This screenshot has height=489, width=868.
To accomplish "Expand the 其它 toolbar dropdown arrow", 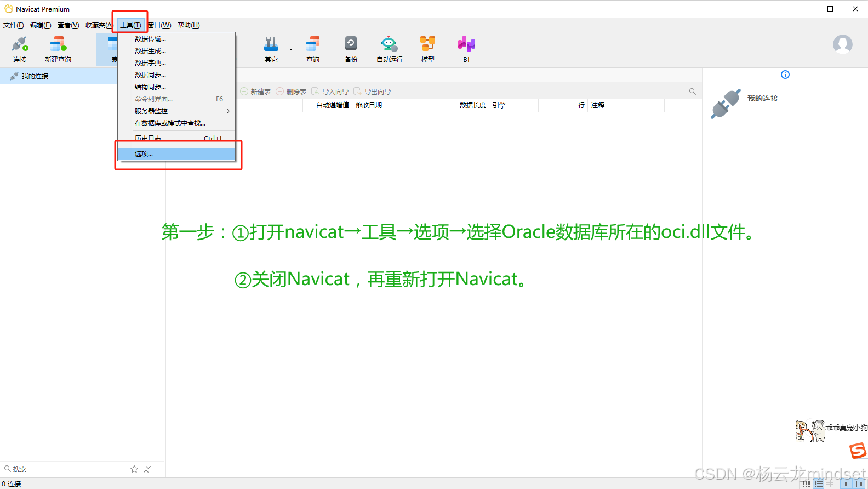I will pyautogui.click(x=290, y=50).
